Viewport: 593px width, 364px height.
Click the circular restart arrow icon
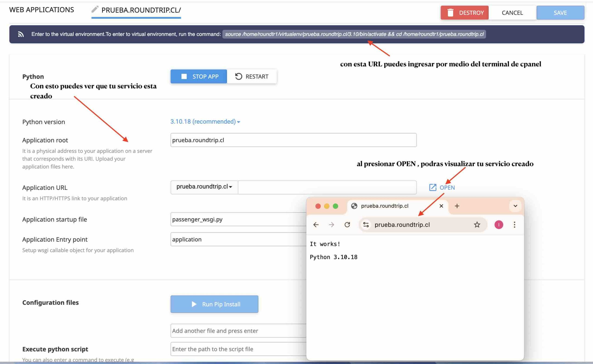238,76
